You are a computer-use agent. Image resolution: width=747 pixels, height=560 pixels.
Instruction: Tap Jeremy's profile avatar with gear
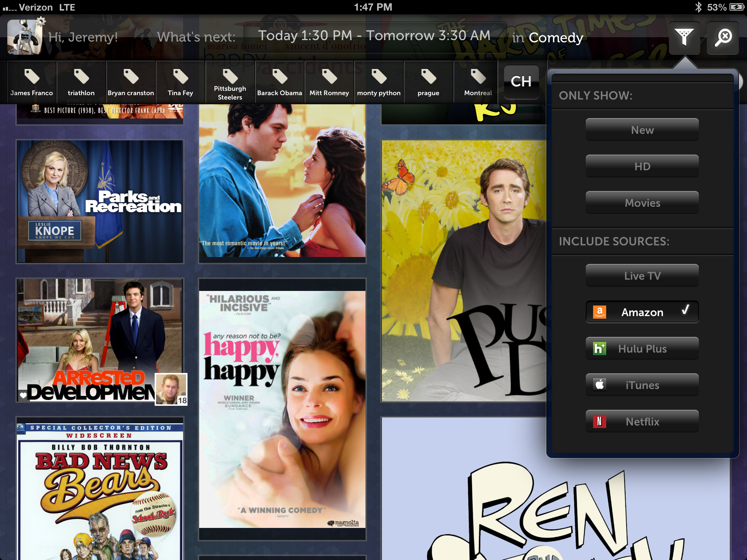click(25, 37)
